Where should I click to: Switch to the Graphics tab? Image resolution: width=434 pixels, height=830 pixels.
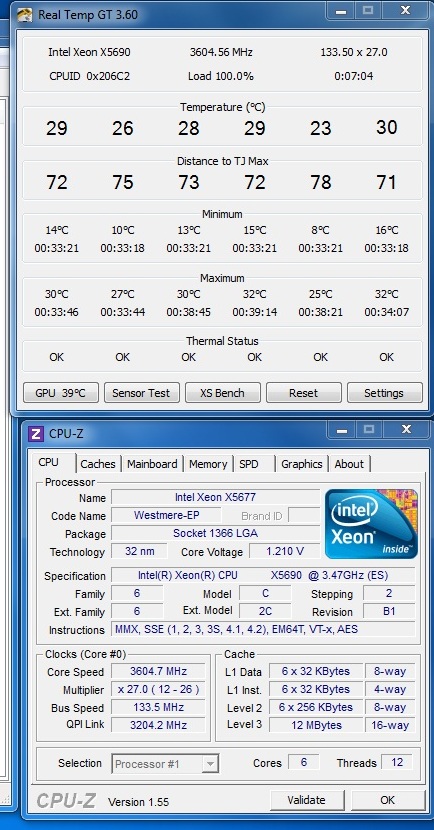[x=302, y=464]
